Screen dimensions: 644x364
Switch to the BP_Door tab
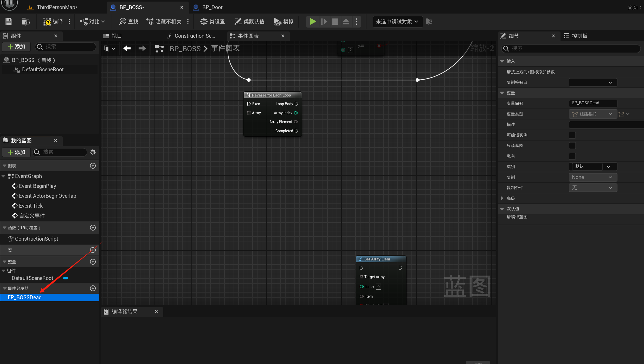pyautogui.click(x=212, y=7)
